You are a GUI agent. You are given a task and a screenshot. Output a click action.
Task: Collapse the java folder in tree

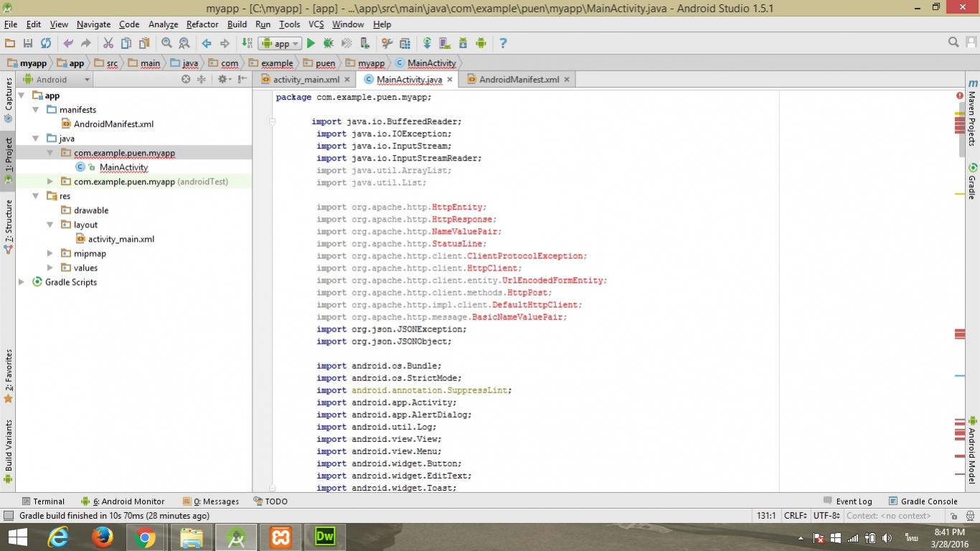(x=36, y=138)
